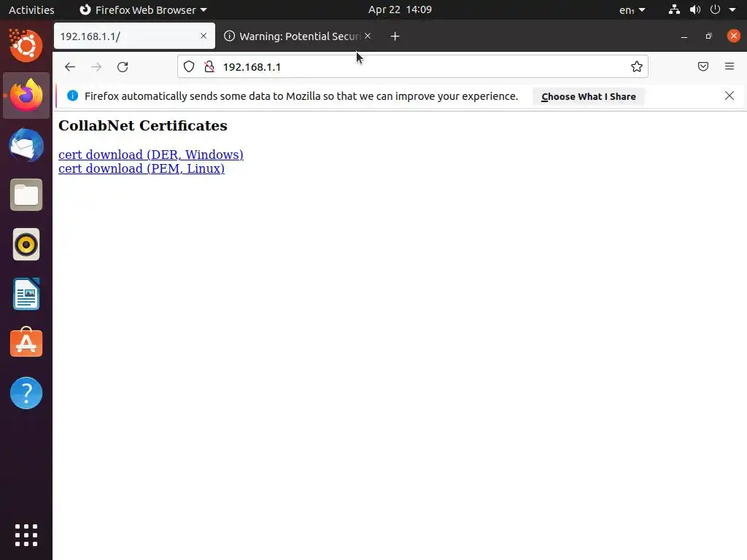Bookmark this page with the star icon

click(x=636, y=66)
